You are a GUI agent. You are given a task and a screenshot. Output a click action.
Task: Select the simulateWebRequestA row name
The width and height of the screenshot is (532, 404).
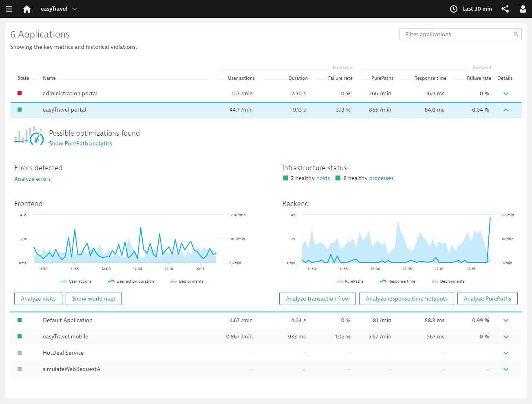[x=71, y=369]
